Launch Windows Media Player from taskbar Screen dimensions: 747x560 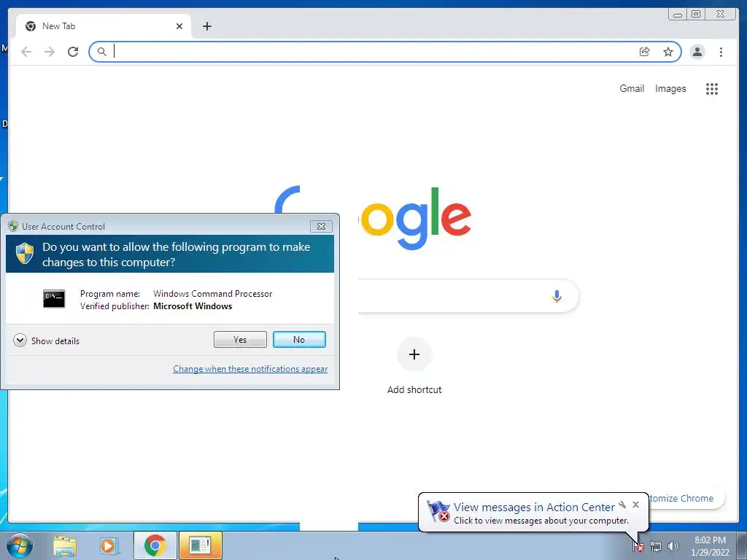point(109,546)
